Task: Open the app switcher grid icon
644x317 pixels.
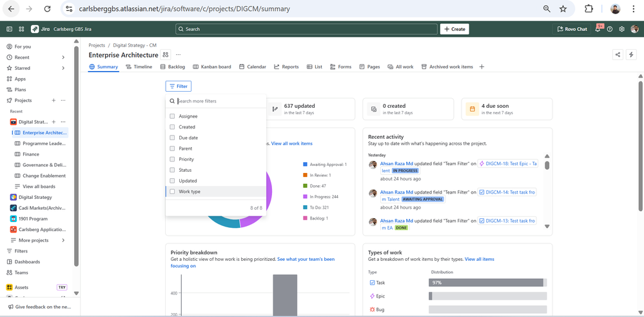Action: click(21, 29)
